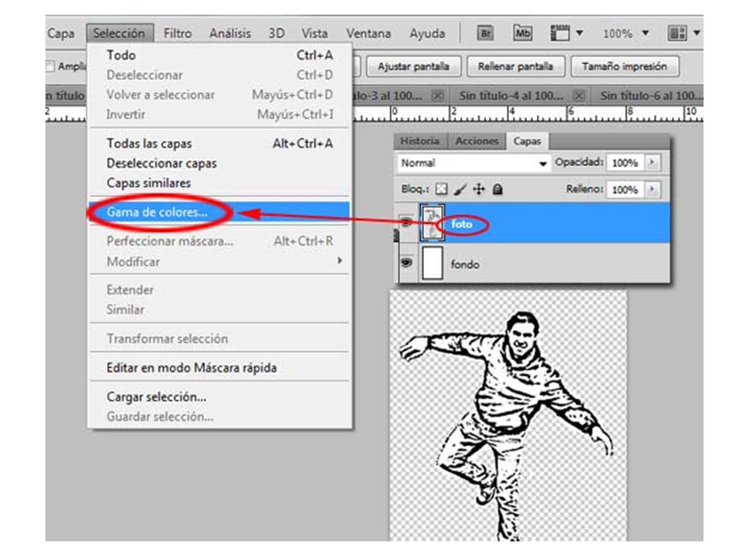Viewport: 747px width, 560px height.
Task: Click the foto layer name
Action: pos(461,224)
